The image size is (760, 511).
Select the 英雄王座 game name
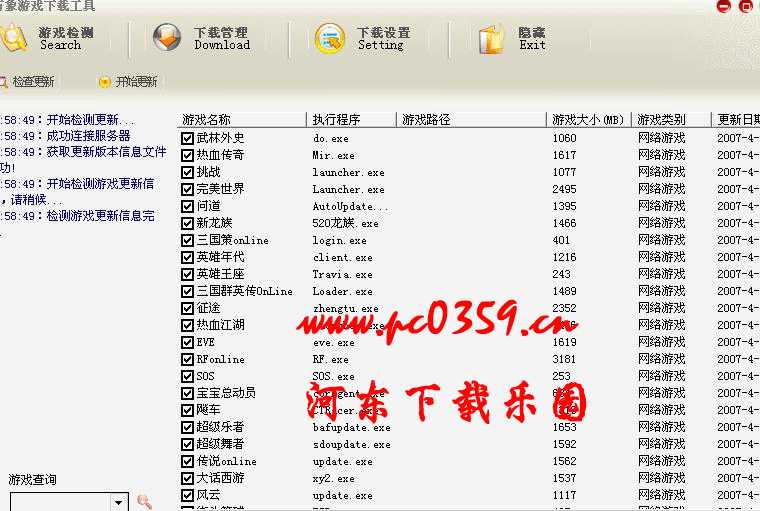coord(221,274)
